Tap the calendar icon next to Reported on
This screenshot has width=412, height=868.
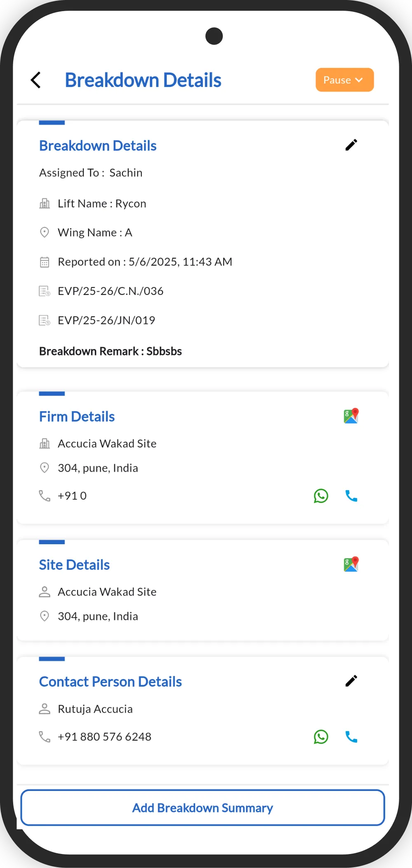(x=44, y=262)
